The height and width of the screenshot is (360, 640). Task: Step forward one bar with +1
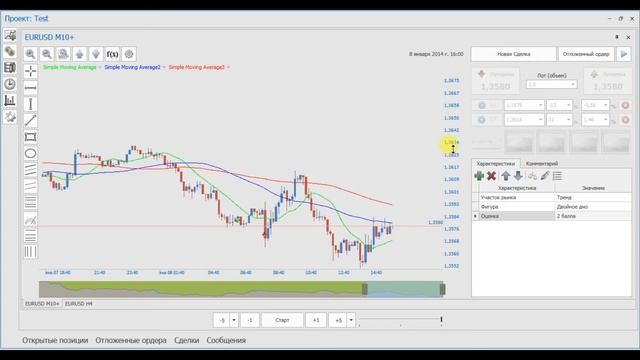316,320
